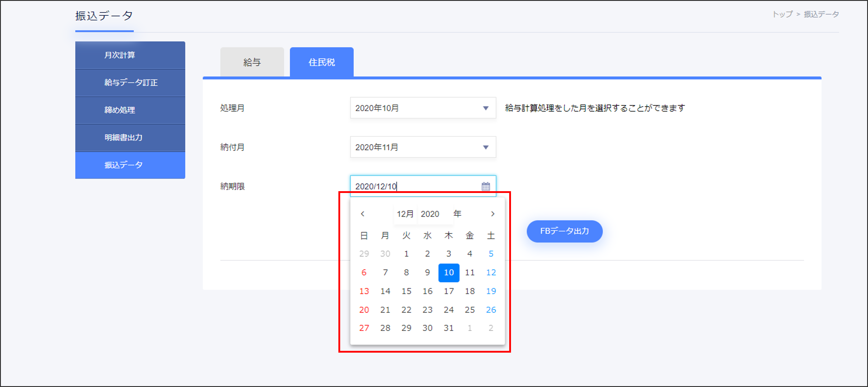The height and width of the screenshot is (387, 868).
Task: Pick the highlighted day 10 in calendar
Action: (x=449, y=272)
